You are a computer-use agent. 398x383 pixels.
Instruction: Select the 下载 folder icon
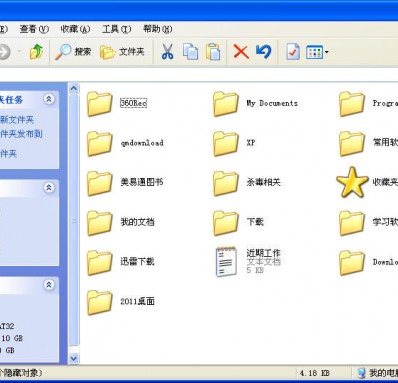[226, 223]
